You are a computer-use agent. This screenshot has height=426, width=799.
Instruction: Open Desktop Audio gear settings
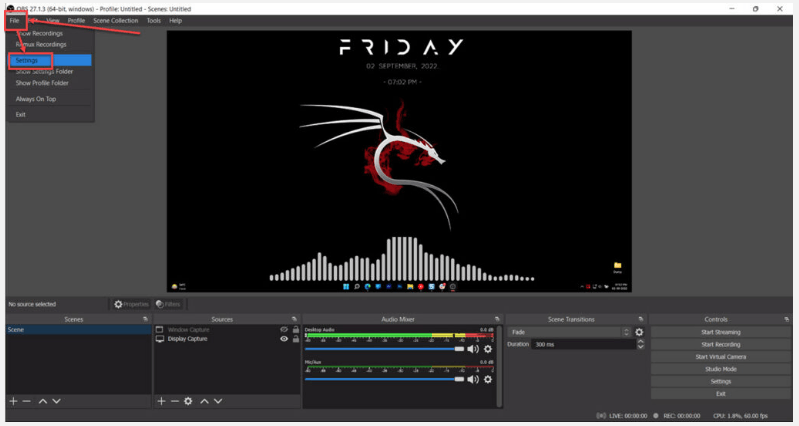[x=488, y=349]
